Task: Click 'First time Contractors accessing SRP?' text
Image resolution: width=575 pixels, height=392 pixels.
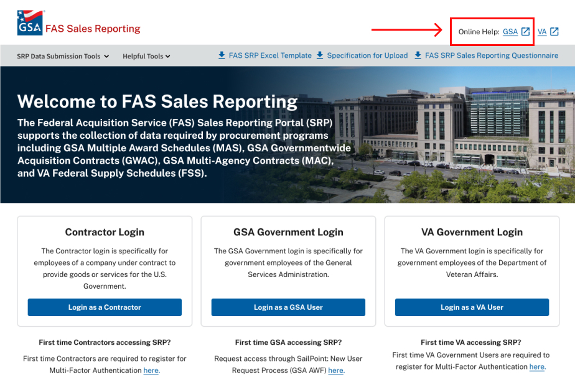Action: coord(105,342)
